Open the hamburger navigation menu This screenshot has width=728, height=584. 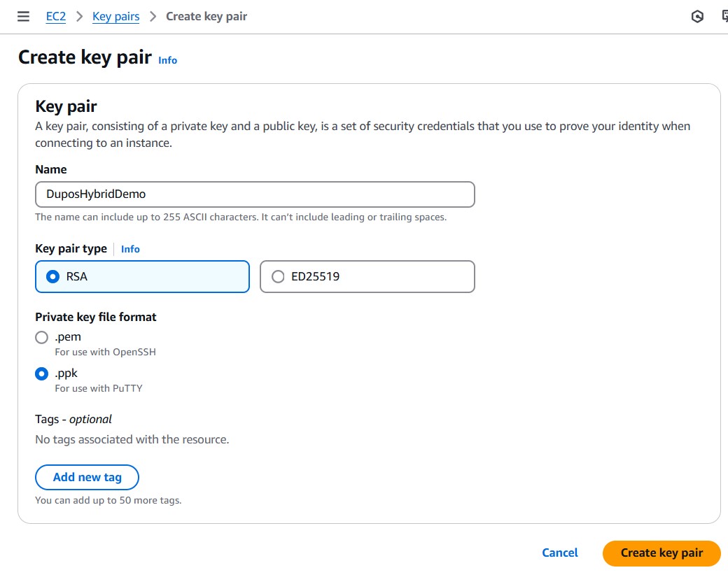click(x=23, y=17)
